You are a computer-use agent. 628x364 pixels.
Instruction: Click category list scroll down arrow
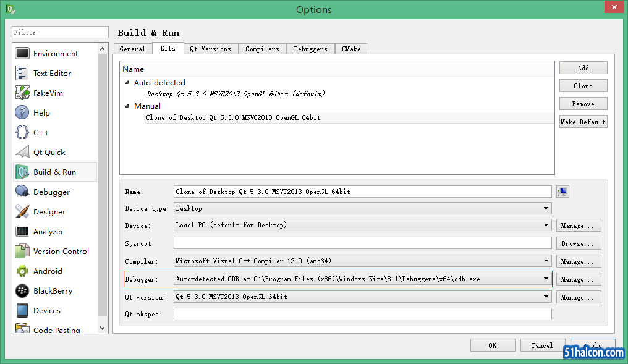102,328
